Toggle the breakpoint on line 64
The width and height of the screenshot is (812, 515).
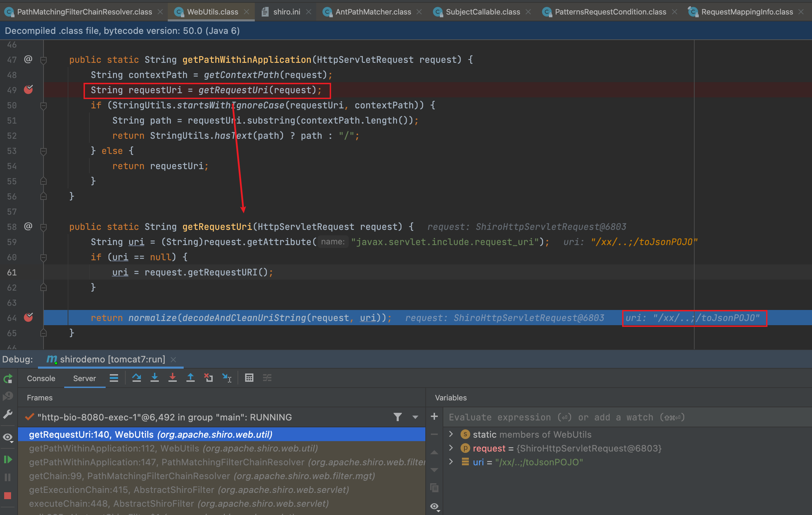[28, 318]
